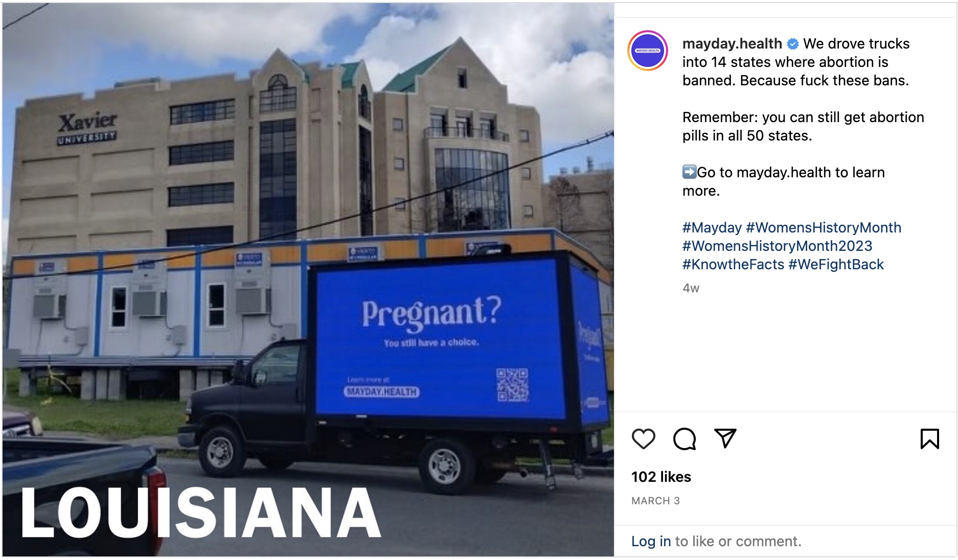958x560 pixels.
Task: Click the right arrow emoji in caption
Action: (x=689, y=172)
